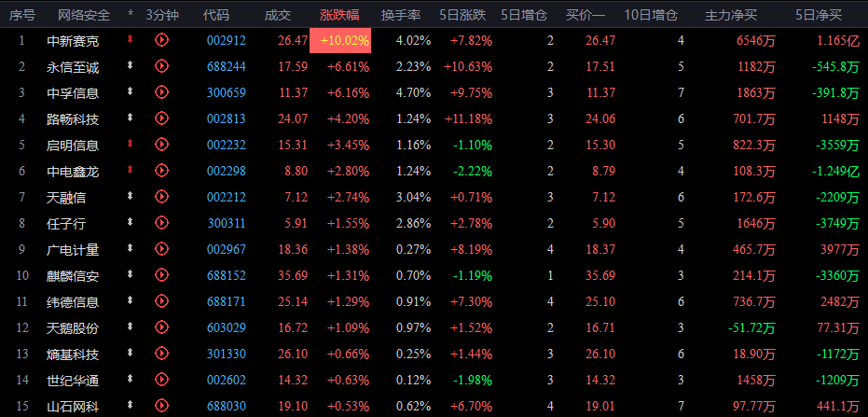Open 3-minute chart icon for 熵基科技

(x=161, y=353)
